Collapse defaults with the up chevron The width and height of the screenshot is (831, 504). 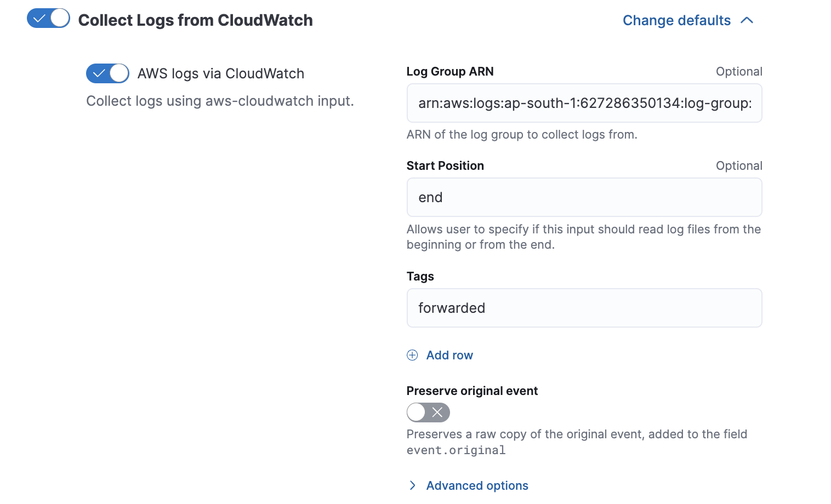[x=747, y=20]
